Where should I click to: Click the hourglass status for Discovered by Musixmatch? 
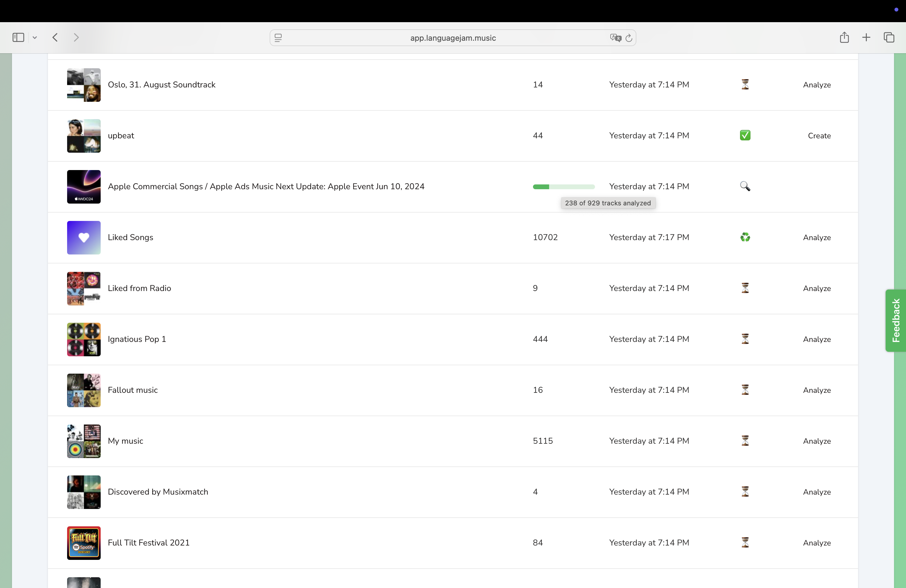pyautogui.click(x=745, y=492)
